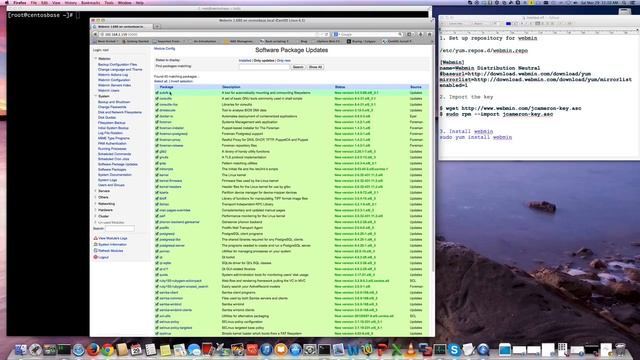
Task: Uncheck the glib2 package checkbox
Action: tap(157, 151)
